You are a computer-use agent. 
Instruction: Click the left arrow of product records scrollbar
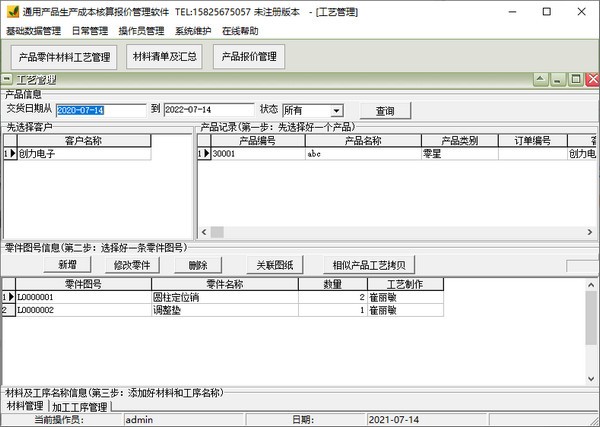click(x=204, y=232)
